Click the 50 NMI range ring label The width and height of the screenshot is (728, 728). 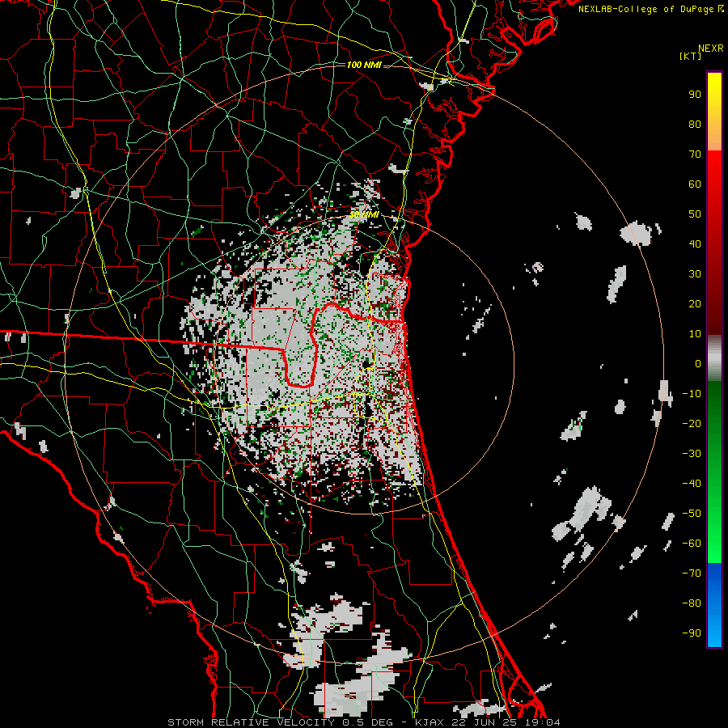coord(364,215)
